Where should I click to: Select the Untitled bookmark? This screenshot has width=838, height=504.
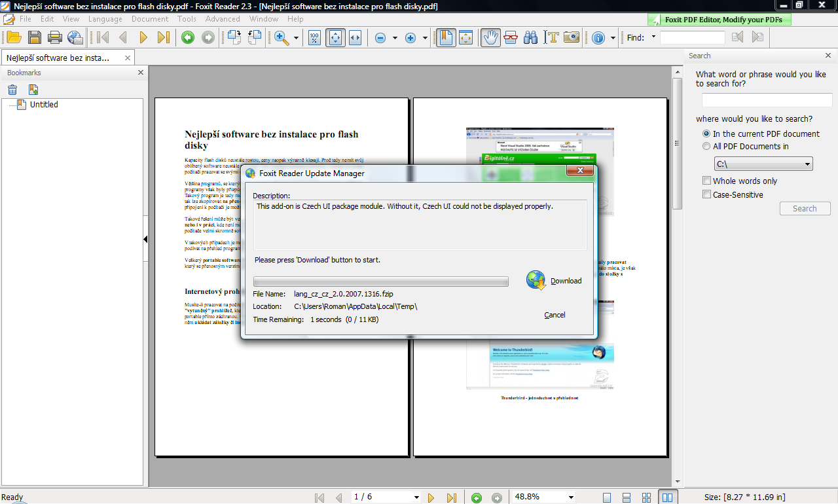[44, 104]
